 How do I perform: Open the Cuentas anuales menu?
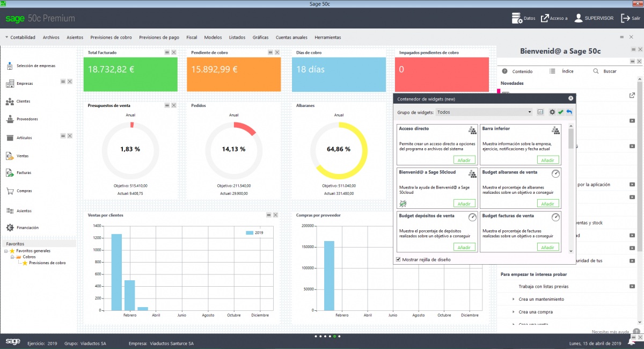(x=291, y=38)
